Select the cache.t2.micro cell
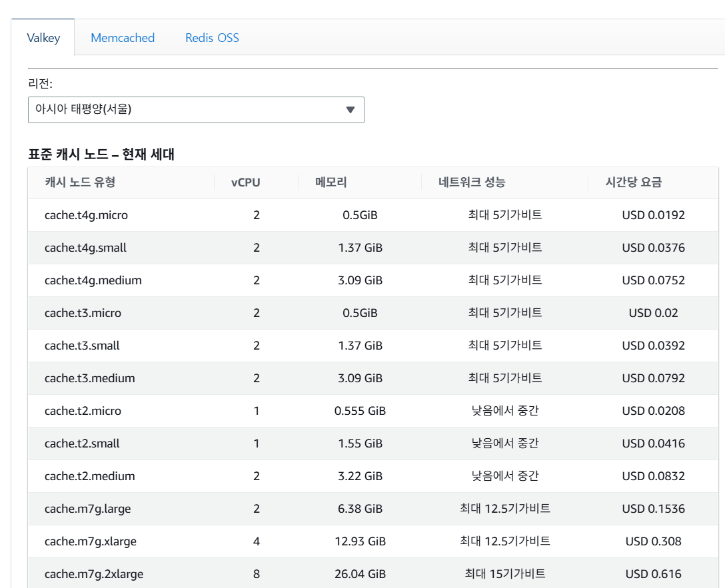725x588 pixels. [x=83, y=411]
